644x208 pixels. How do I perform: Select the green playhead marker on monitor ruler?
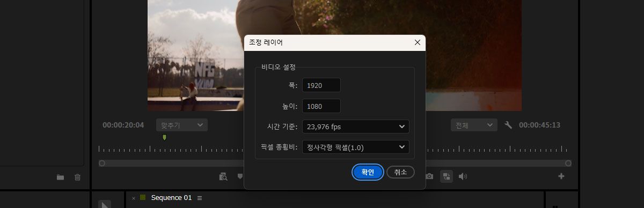[164, 138]
